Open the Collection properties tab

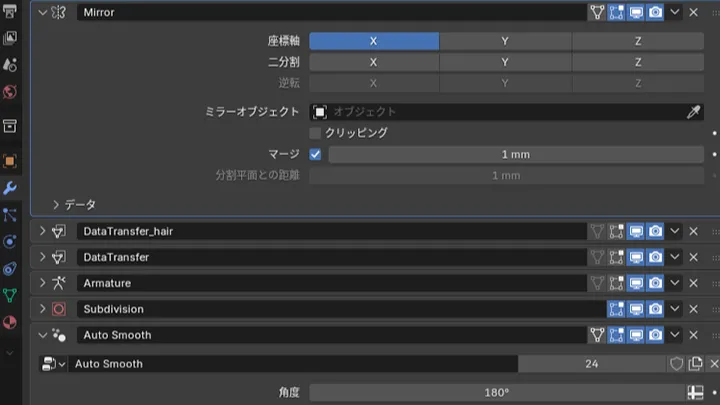coord(10,126)
